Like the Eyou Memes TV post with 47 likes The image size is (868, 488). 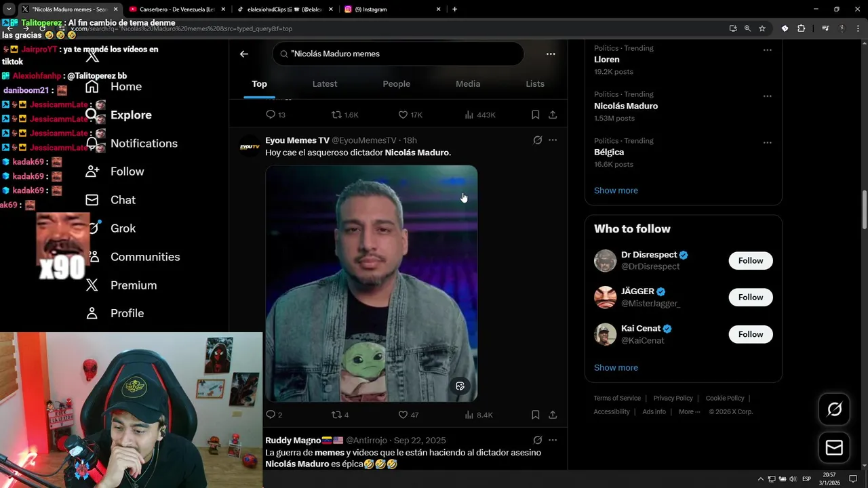(408, 415)
